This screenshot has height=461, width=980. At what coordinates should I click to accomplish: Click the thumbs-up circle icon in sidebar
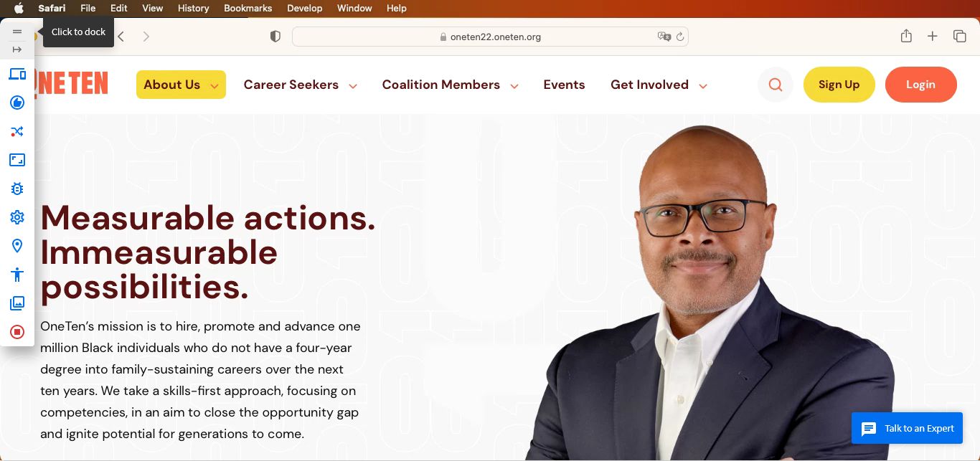coord(17,103)
